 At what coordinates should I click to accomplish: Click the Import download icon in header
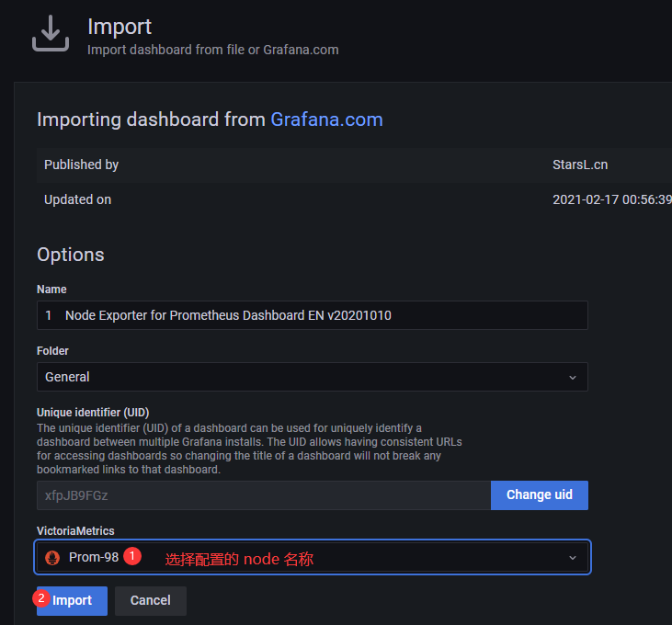[x=51, y=33]
